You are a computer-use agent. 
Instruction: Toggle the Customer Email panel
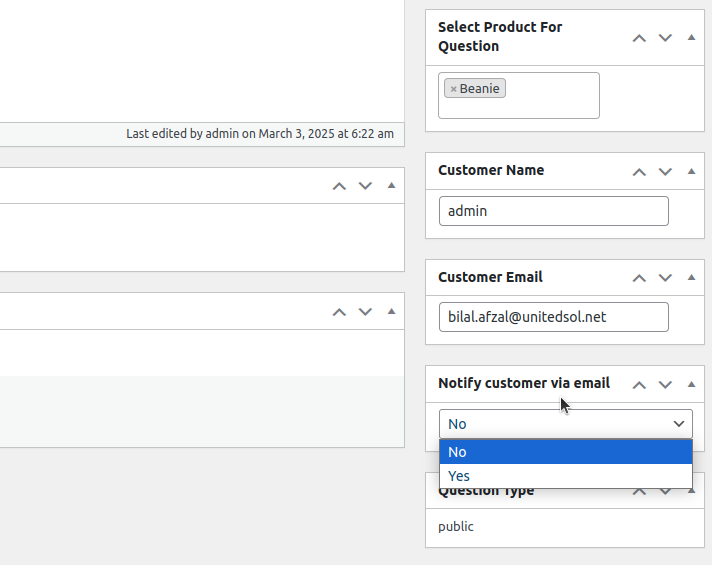pyautogui.click(x=691, y=278)
